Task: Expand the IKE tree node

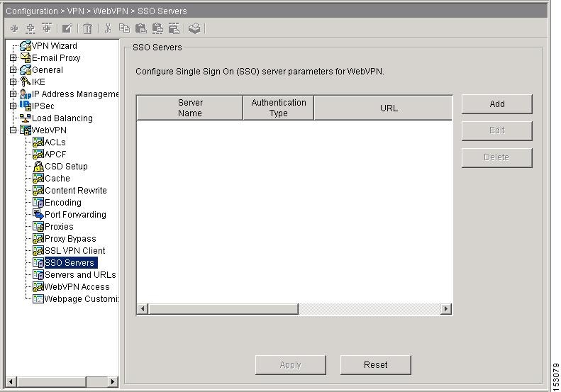Action: point(13,82)
